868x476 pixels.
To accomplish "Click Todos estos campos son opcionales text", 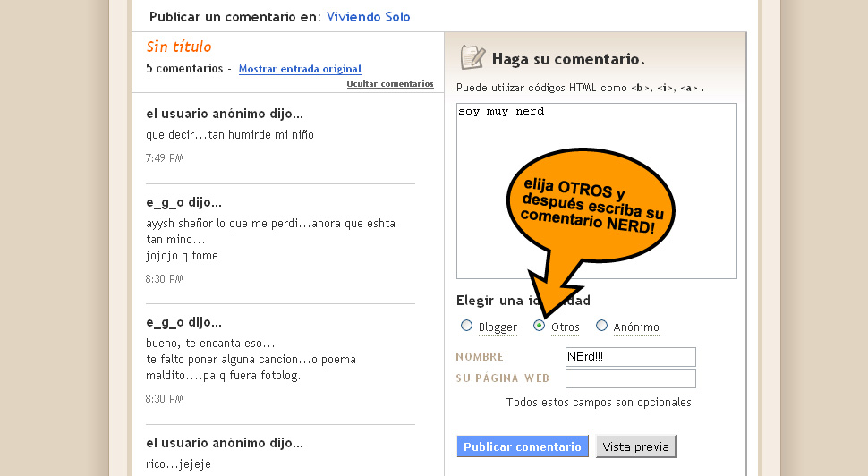I will click(600, 403).
